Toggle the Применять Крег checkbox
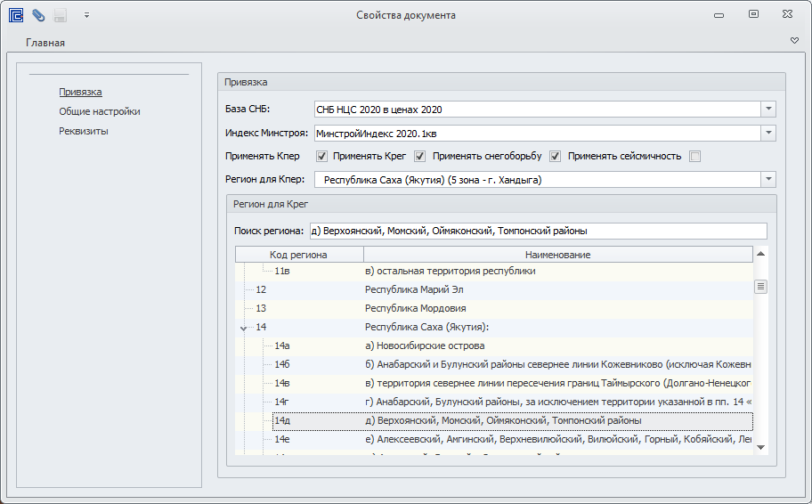Viewport: 812px width, 504px height. point(420,156)
